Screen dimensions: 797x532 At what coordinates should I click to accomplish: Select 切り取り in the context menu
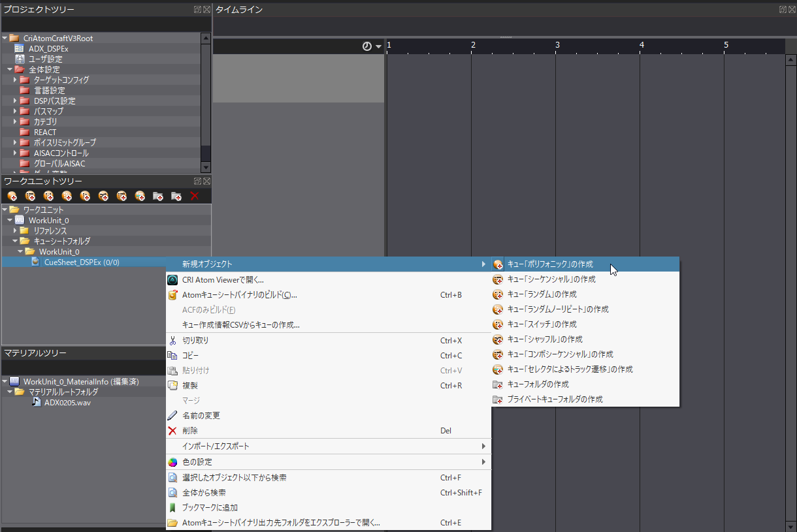click(x=328, y=340)
